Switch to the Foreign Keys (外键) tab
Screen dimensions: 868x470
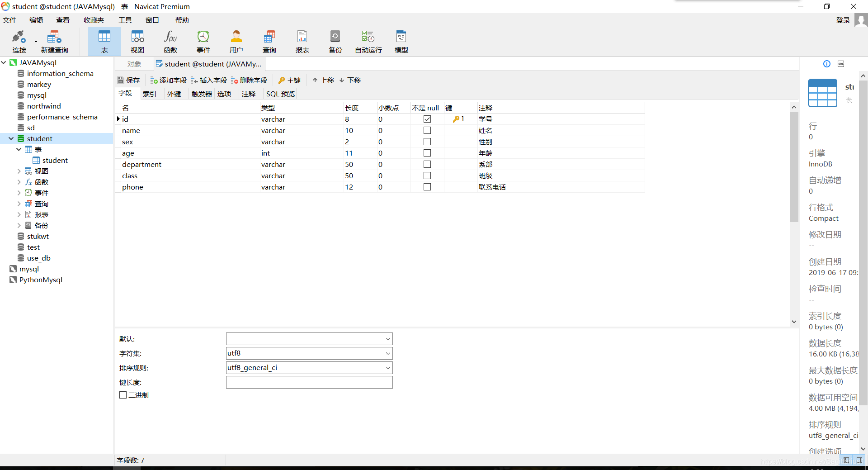pos(174,94)
